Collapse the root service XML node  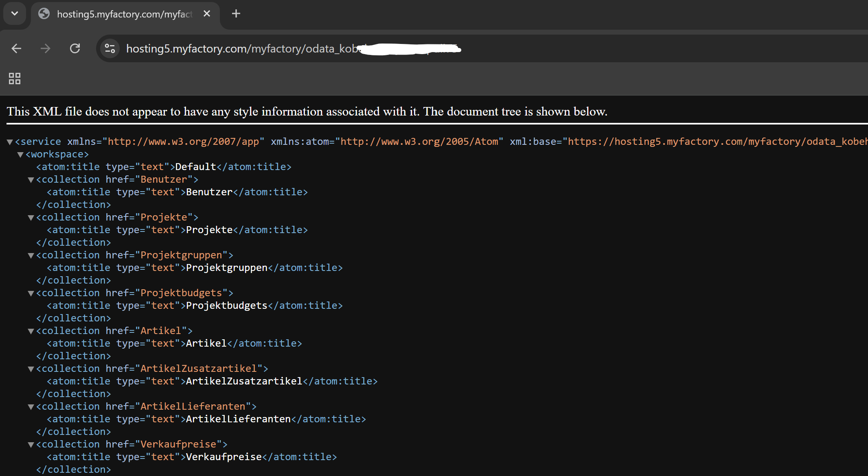coord(10,142)
